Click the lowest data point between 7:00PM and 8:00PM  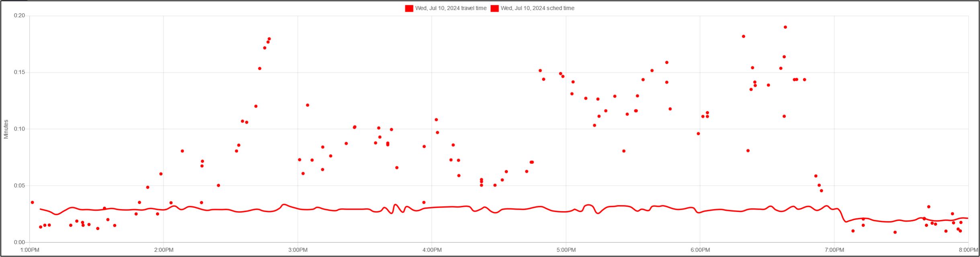tap(895, 232)
